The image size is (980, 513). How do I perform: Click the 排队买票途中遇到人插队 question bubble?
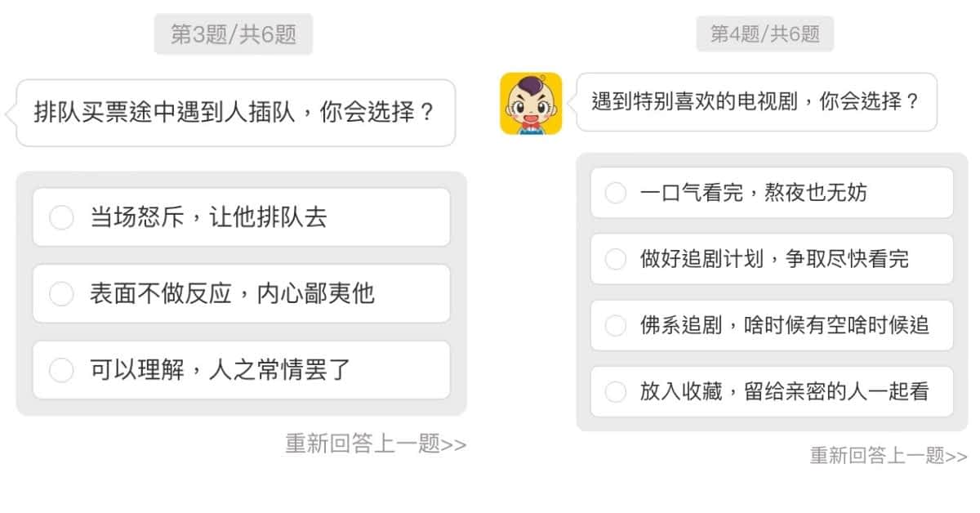coord(234,112)
